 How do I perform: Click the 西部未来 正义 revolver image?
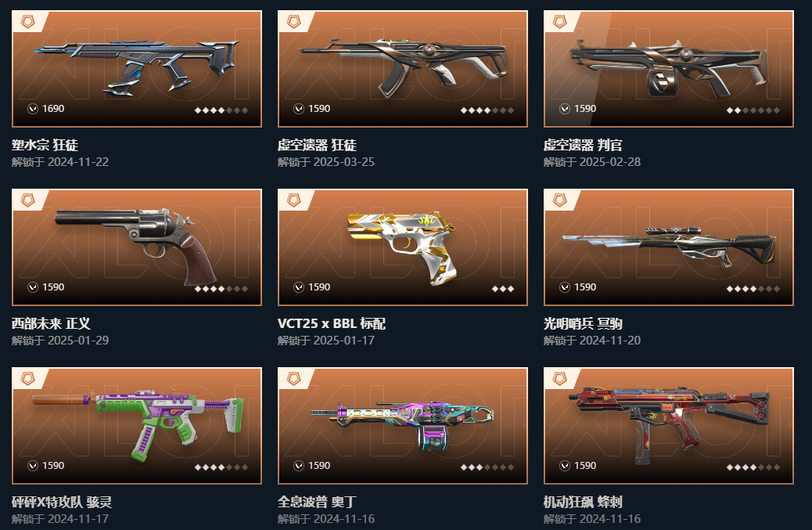click(x=137, y=246)
